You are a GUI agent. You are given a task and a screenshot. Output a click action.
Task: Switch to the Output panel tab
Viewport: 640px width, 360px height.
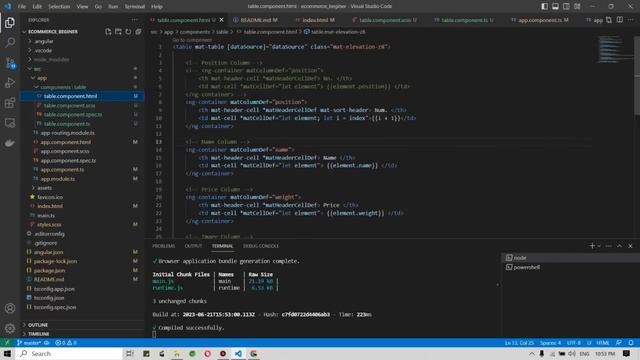pos(193,246)
